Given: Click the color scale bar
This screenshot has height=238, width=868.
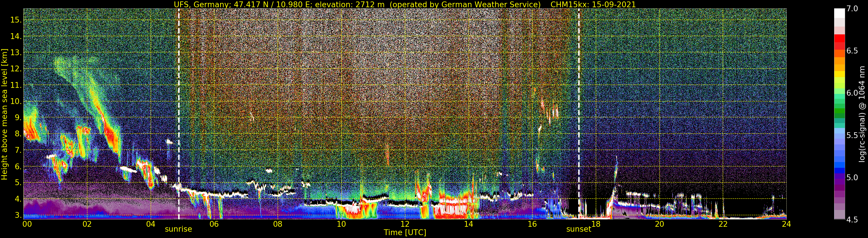Looking at the screenshot, I should (x=839, y=114).
